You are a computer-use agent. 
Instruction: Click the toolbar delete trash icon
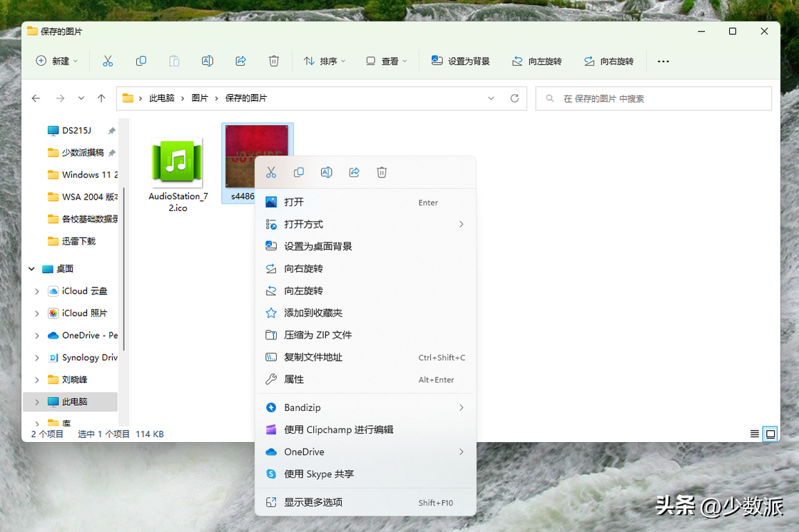pos(274,61)
